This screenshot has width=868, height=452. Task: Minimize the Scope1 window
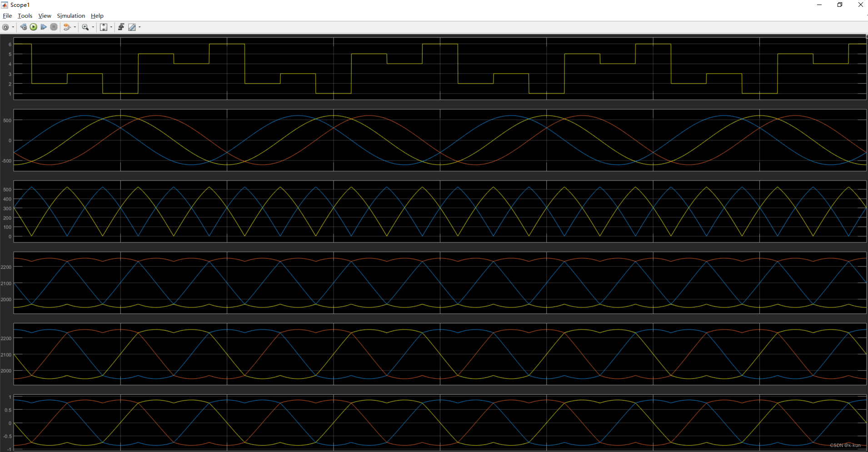[x=819, y=5]
